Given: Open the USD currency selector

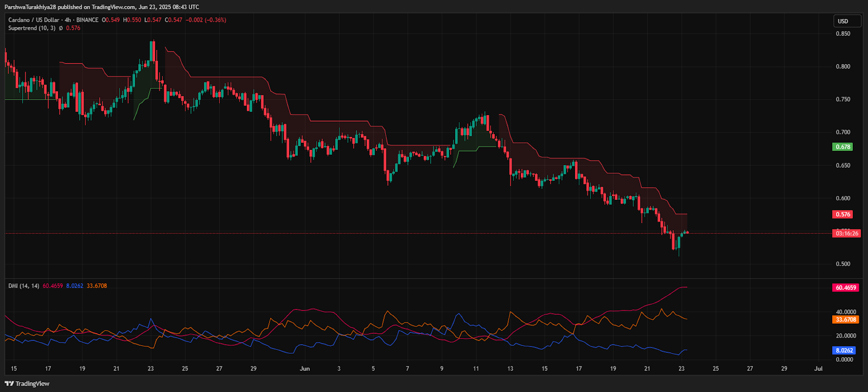Looking at the screenshot, I should 846,21.
